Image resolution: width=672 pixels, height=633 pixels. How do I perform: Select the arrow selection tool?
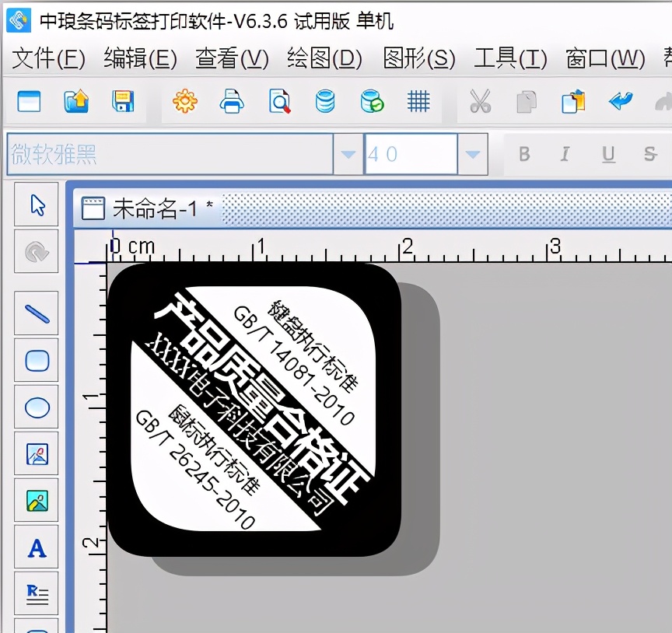36,205
